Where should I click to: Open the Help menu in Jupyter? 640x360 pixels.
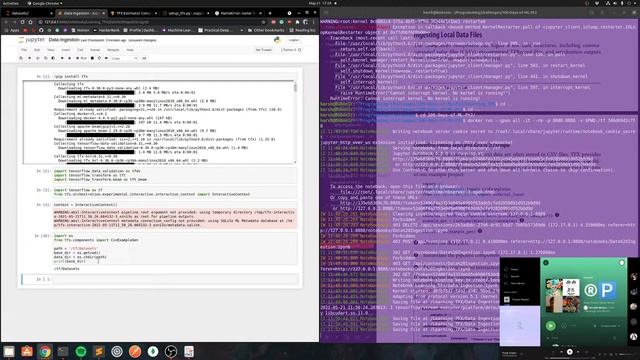(130, 50)
